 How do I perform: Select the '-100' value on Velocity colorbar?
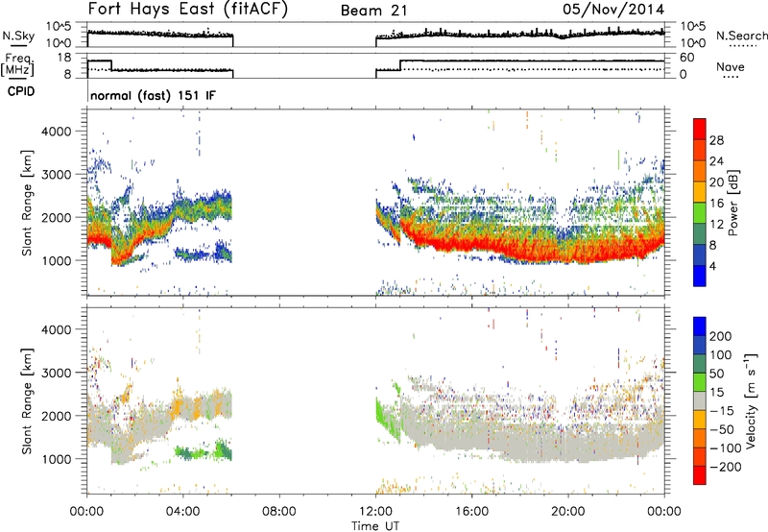[x=725, y=448]
